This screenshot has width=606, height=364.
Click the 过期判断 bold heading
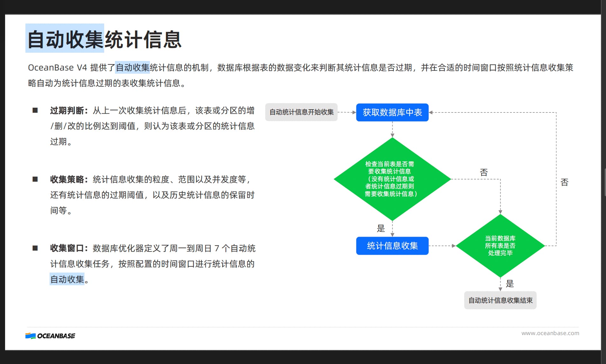67,111
